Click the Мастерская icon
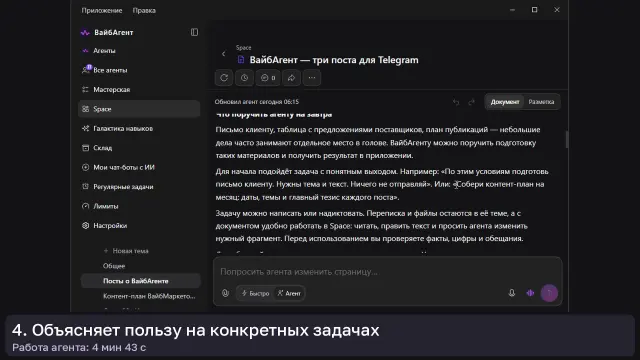Image resolution: width=640 pixels, height=360 pixels. 85,89
